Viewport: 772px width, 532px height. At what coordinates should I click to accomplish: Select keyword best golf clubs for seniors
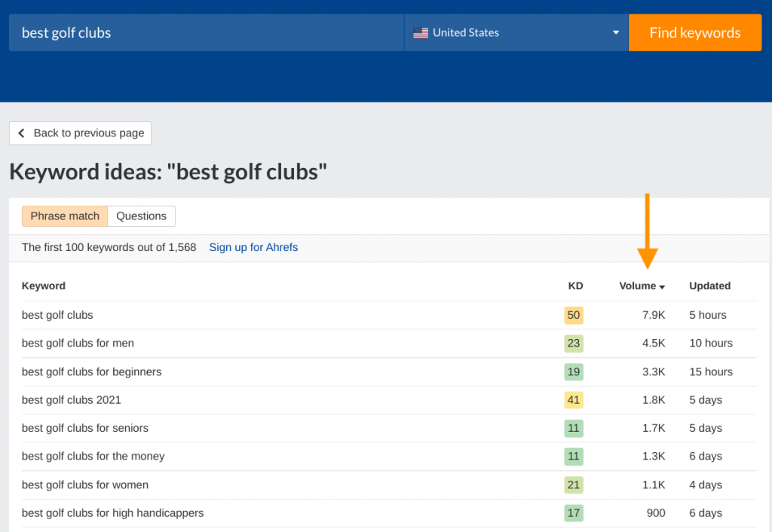(x=85, y=428)
